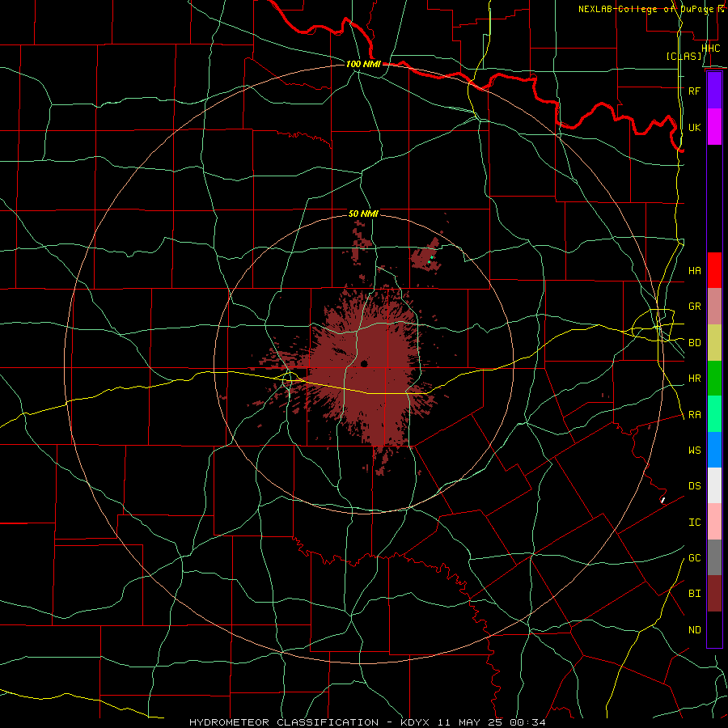Click the 'DS' legend label
728x728 pixels.
coord(694,486)
